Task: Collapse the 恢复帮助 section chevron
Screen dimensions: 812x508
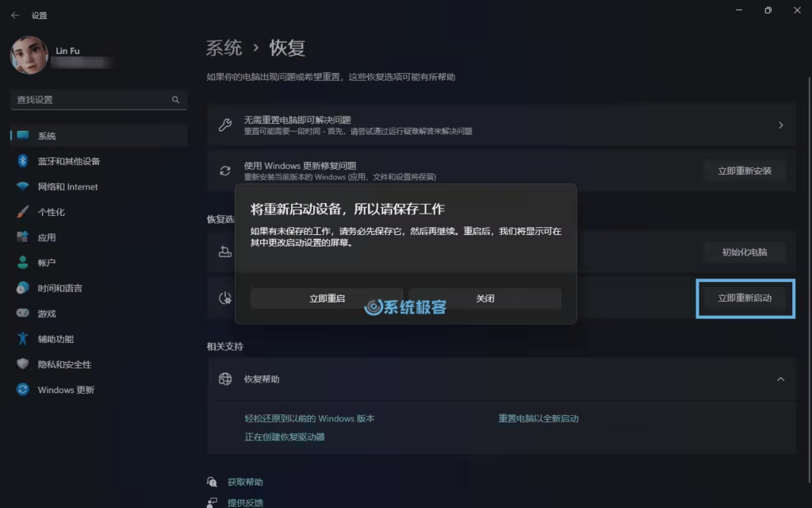Action: (780, 379)
